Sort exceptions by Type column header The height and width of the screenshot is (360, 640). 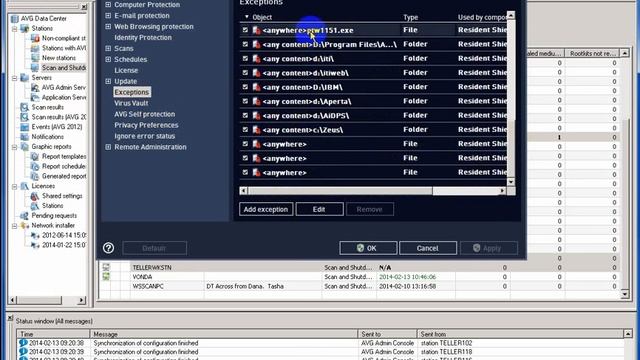411,17
